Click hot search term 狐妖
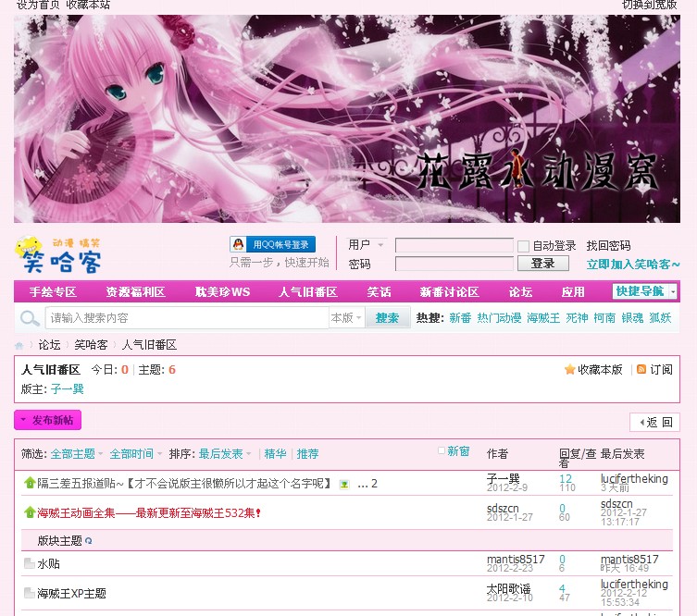The image size is (697, 616). pos(660,318)
